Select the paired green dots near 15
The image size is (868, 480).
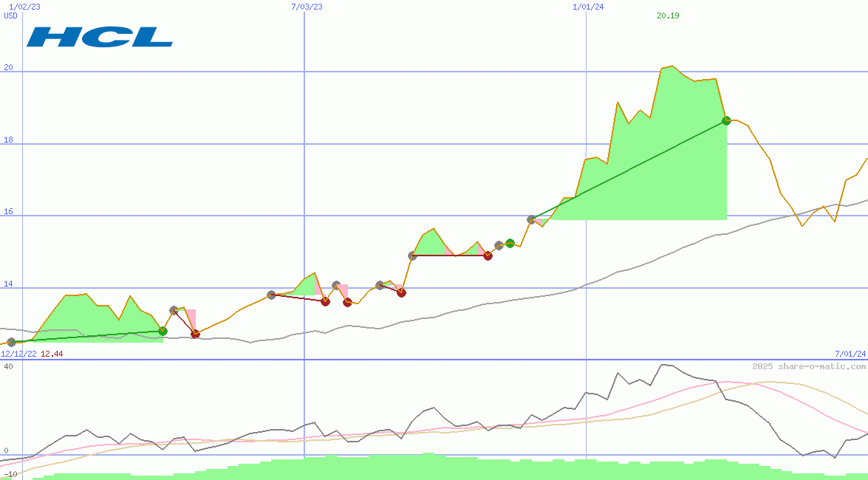tap(504, 243)
